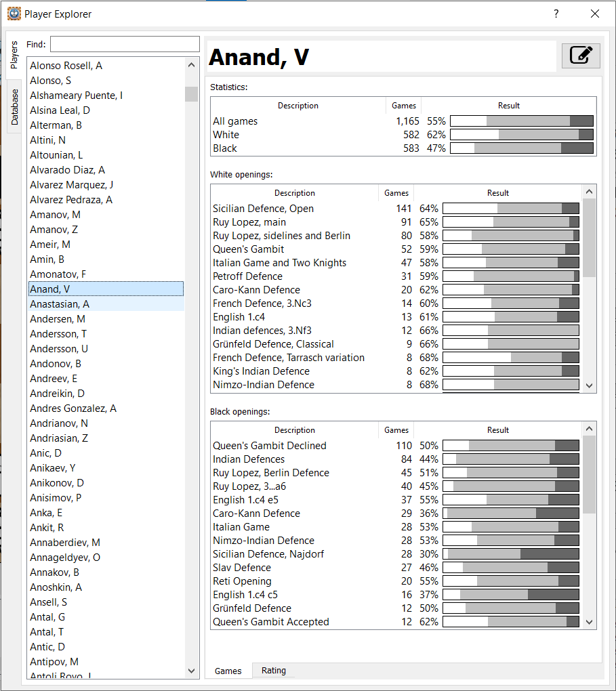616x691 pixels.
Task: Open the Database side tab
Action: pyautogui.click(x=15, y=106)
